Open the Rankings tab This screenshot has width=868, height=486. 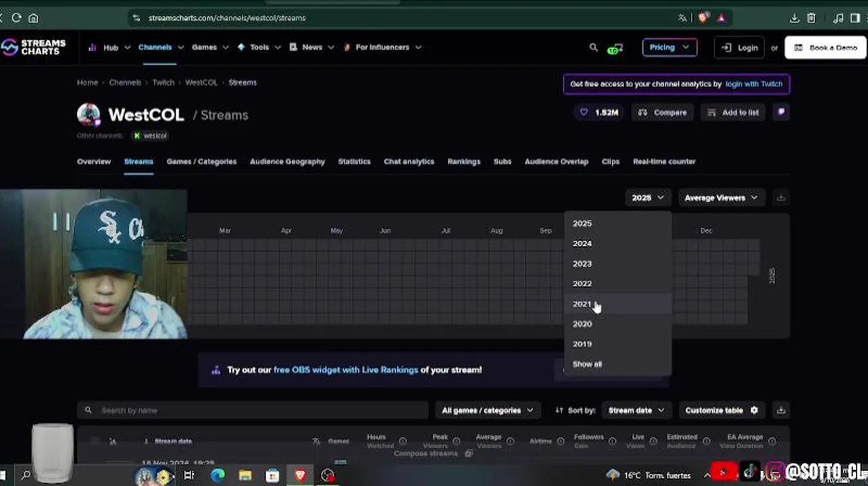[x=463, y=161]
